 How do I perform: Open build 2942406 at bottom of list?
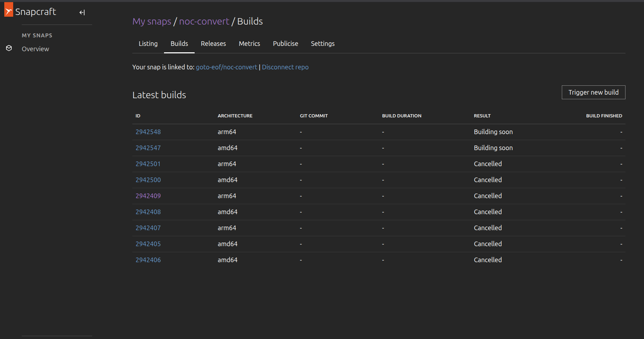point(148,260)
